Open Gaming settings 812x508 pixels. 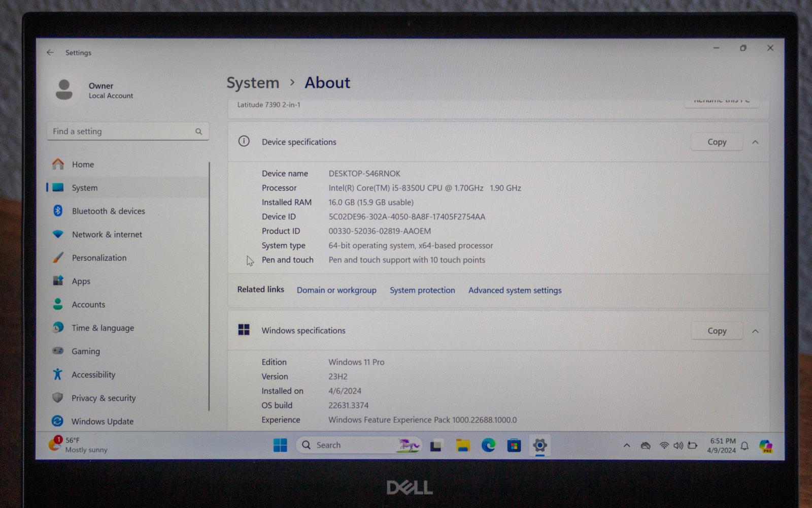(85, 352)
